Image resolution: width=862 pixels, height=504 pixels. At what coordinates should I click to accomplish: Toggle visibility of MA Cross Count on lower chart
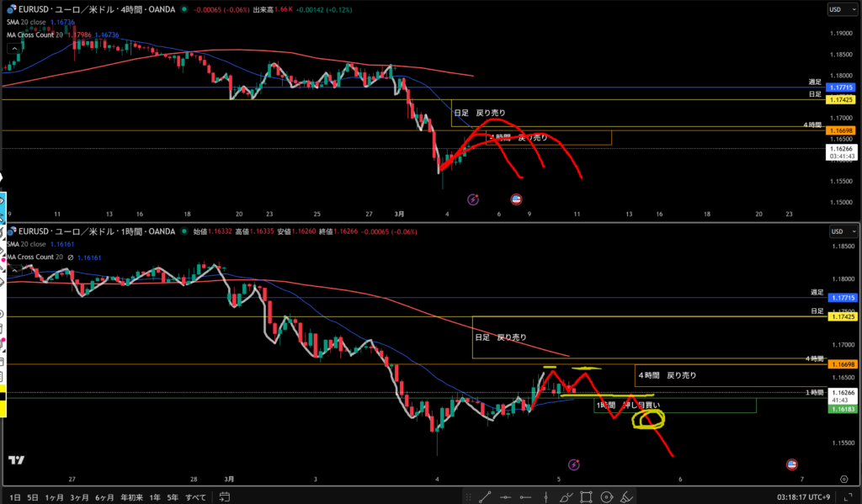click(x=71, y=256)
